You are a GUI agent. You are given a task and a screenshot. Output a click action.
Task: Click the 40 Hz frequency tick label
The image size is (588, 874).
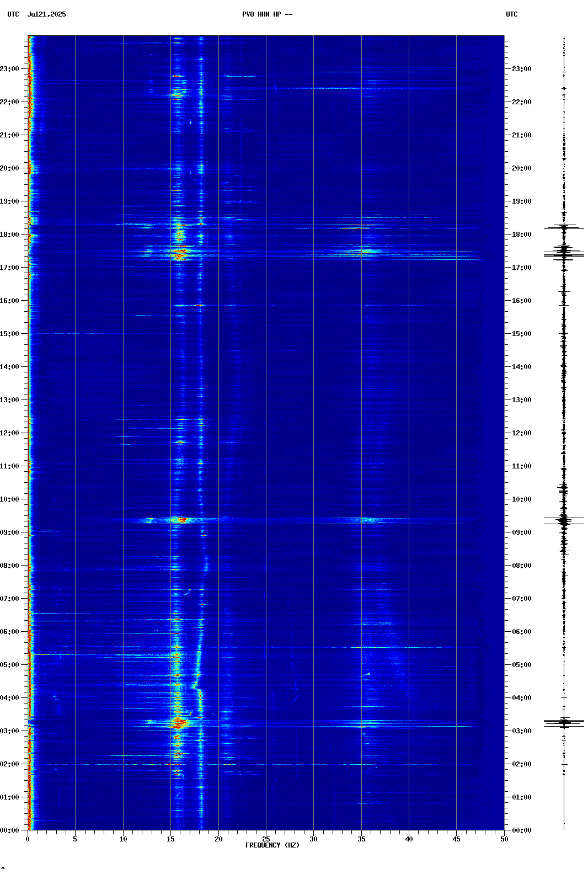point(409,839)
